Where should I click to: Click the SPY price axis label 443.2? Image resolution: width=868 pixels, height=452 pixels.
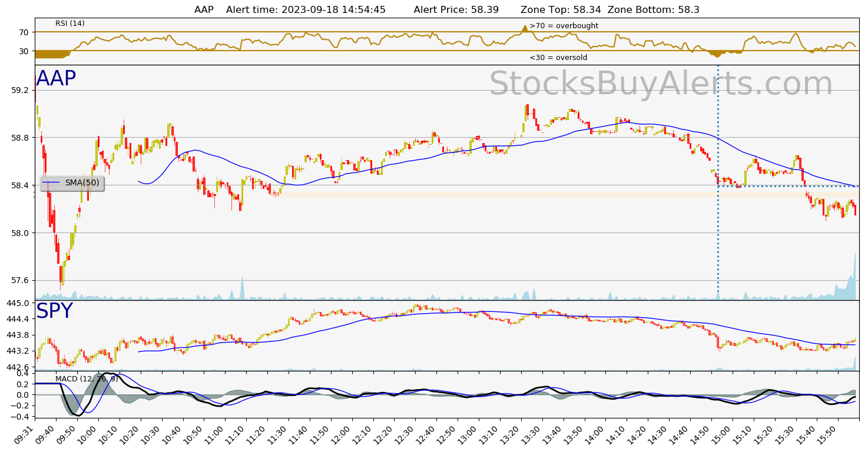coord(17,351)
